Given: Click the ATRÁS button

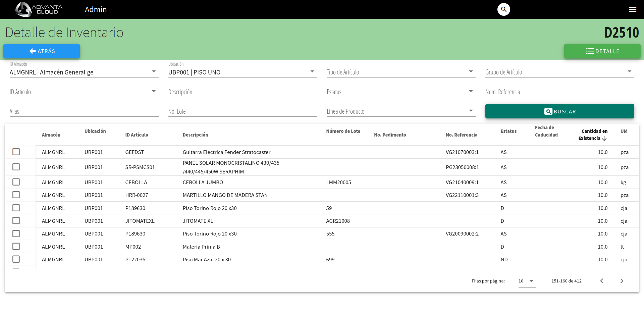Looking at the screenshot, I should point(42,51).
